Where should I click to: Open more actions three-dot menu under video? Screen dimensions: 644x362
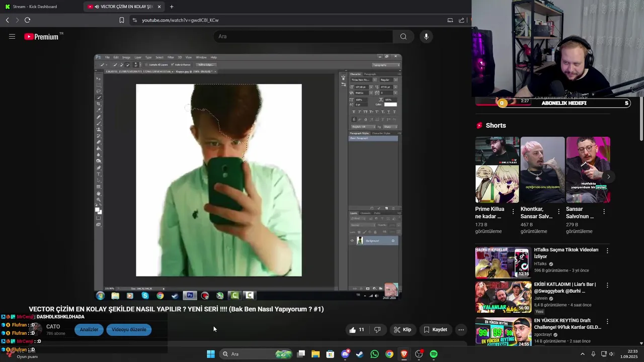click(461, 330)
